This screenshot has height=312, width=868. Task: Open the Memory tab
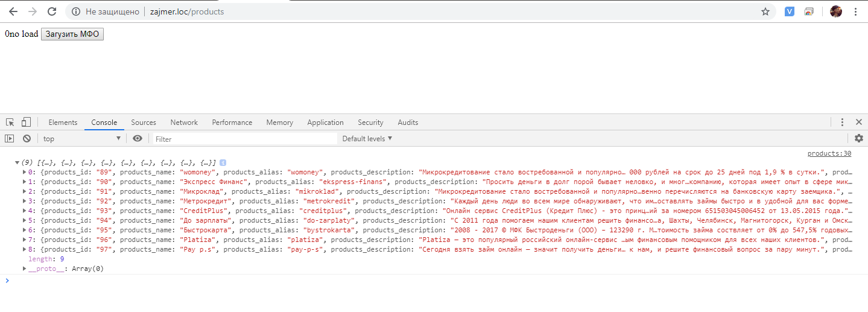point(280,122)
